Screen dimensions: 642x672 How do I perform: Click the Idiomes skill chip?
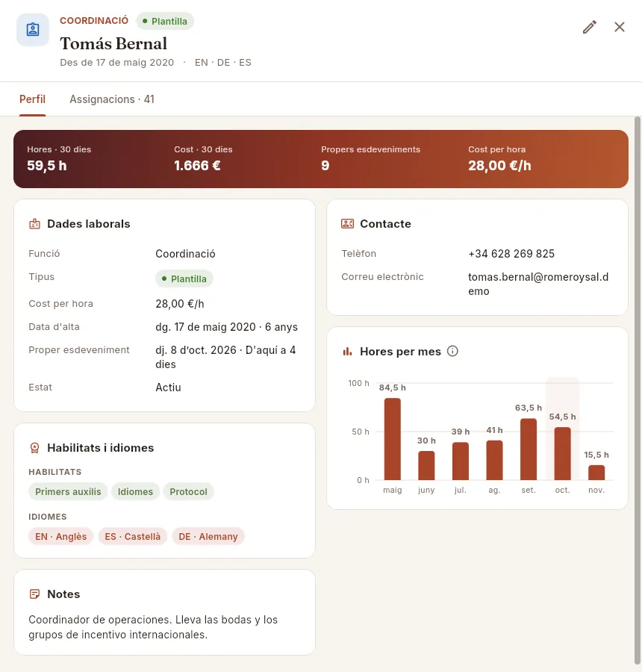click(x=135, y=491)
